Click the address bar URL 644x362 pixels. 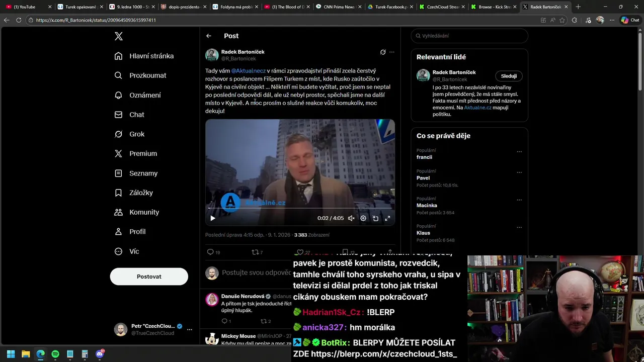pyautogui.click(x=96, y=20)
